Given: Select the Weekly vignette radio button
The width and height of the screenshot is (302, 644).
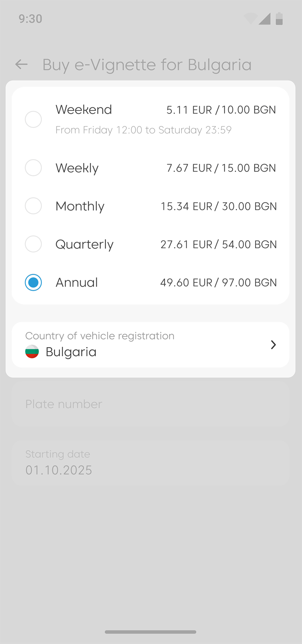Looking at the screenshot, I should 33,168.
